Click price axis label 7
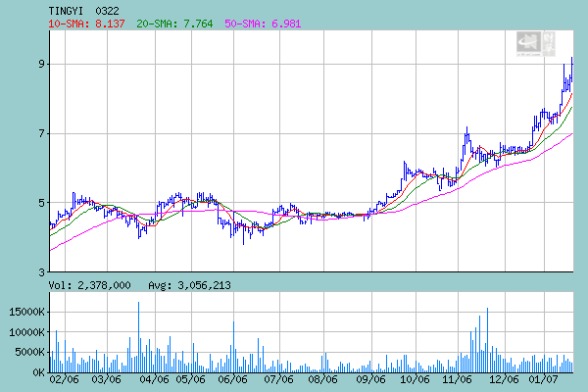Image resolution: width=588 pixels, height=392 pixels. (41, 133)
